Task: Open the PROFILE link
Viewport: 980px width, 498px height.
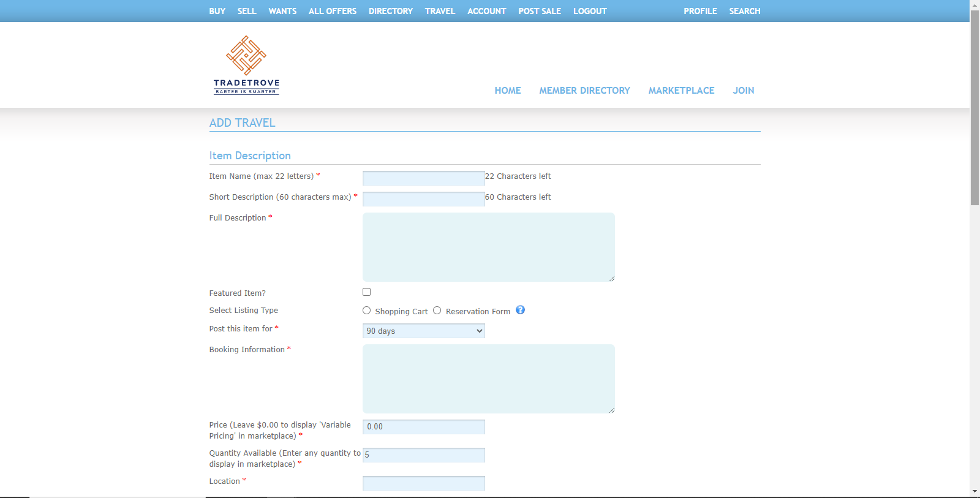Action: pyautogui.click(x=700, y=11)
